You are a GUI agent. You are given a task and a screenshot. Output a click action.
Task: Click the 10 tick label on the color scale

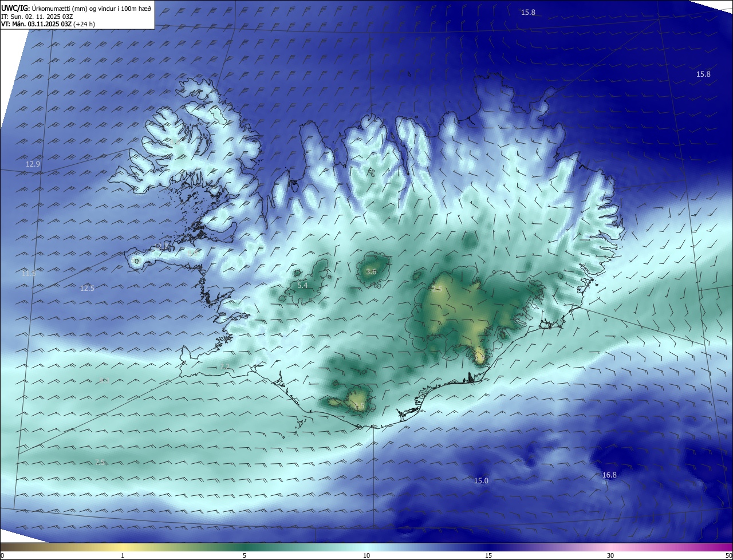point(366,555)
